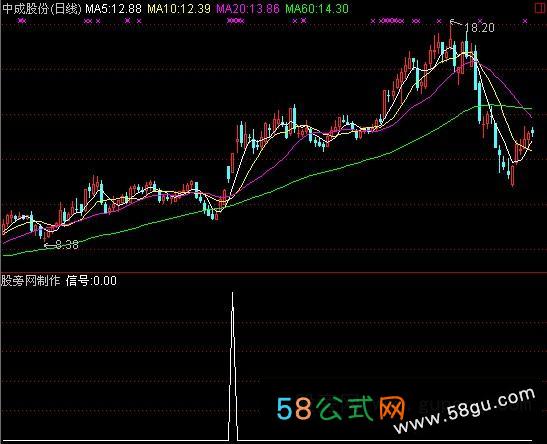Select the MA5:12.88 moving average label
The image size is (547, 444).
pos(113,8)
